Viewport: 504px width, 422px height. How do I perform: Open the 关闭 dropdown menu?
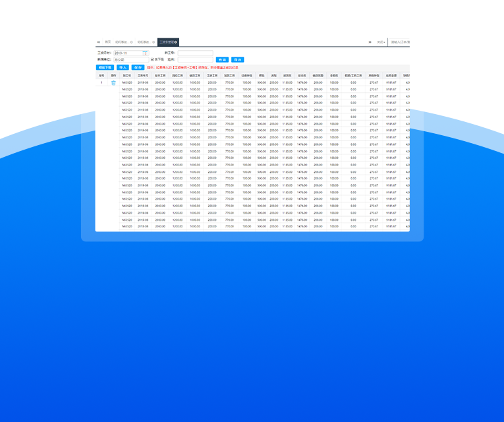tap(381, 42)
